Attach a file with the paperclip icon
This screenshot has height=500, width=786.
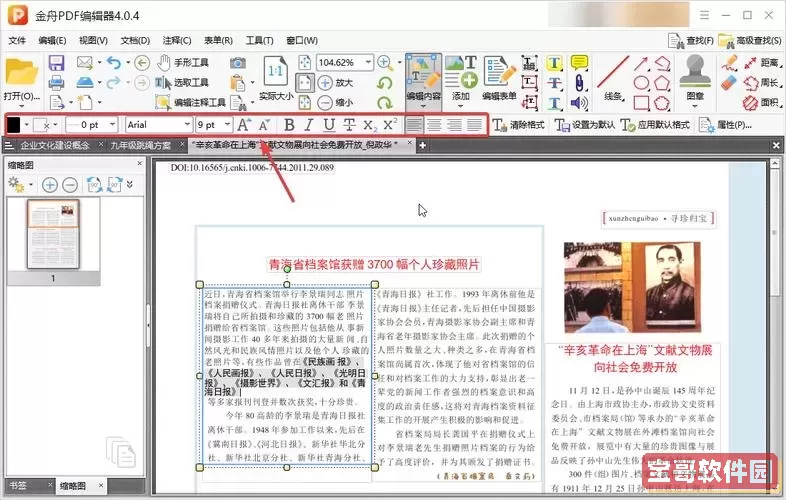(x=579, y=82)
